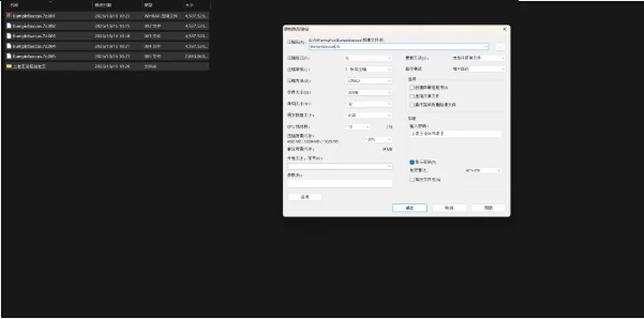Toggle the delete source files after compression checkbox
The width and height of the screenshot is (644, 319).
tap(412, 105)
